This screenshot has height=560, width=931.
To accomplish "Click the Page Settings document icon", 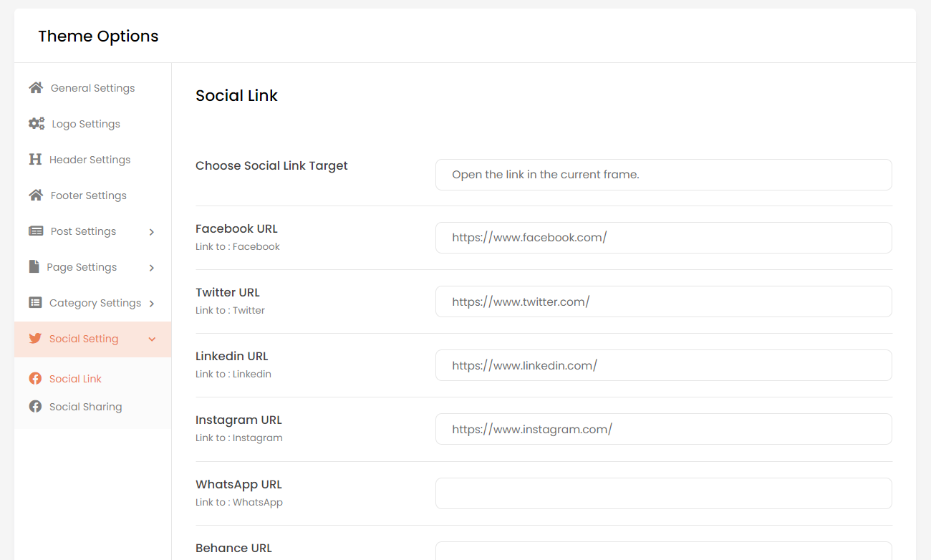I will (34, 267).
